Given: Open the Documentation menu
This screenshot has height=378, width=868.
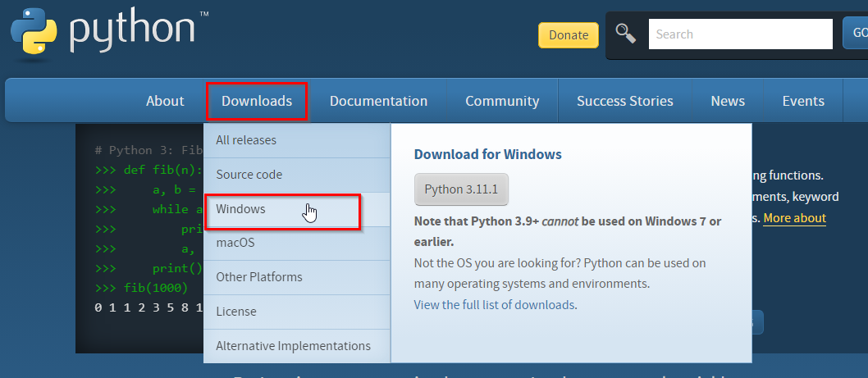Looking at the screenshot, I should pyautogui.click(x=379, y=101).
